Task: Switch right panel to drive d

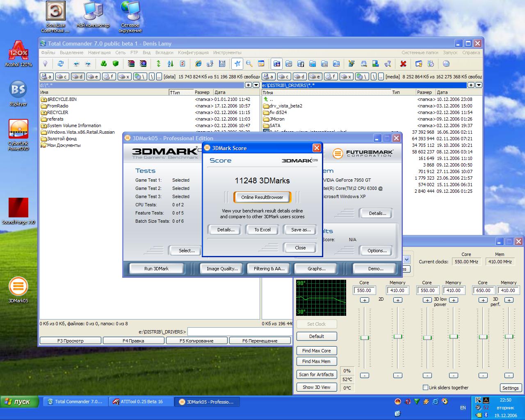Action: pyautogui.click(x=300, y=76)
